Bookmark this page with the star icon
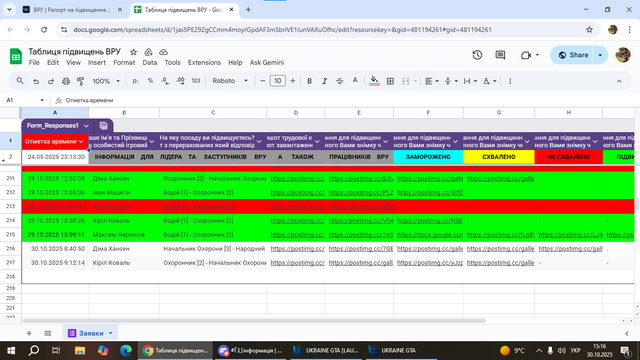 [x=589, y=29]
